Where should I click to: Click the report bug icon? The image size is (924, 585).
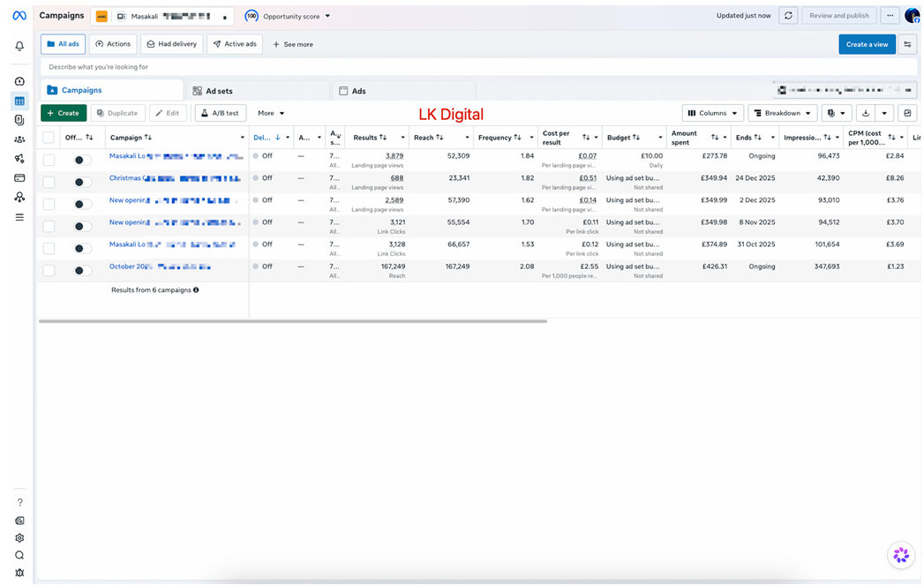coord(19,573)
